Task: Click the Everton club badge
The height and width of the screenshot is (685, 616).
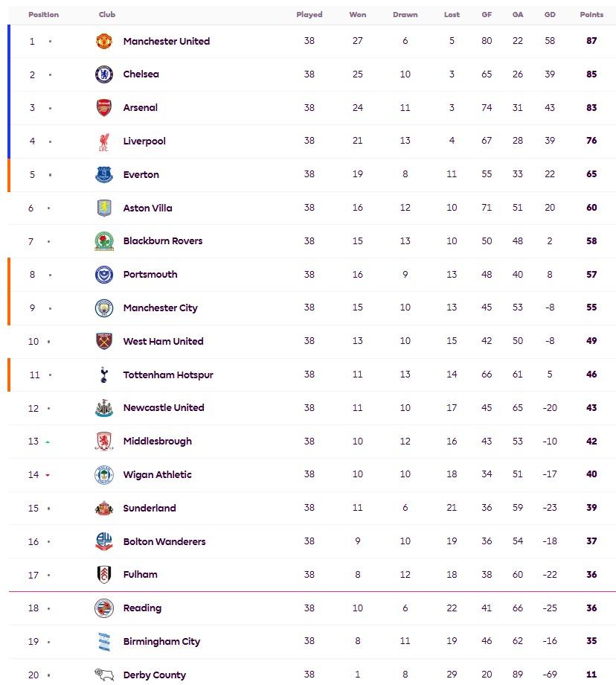Action: click(103, 174)
